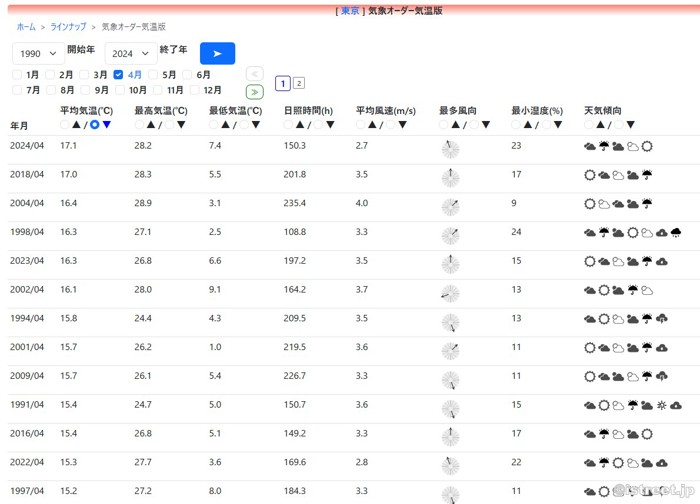Sort 日照時間 descending via radio button
Screen dimensions: 700x504
click(319, 125)
